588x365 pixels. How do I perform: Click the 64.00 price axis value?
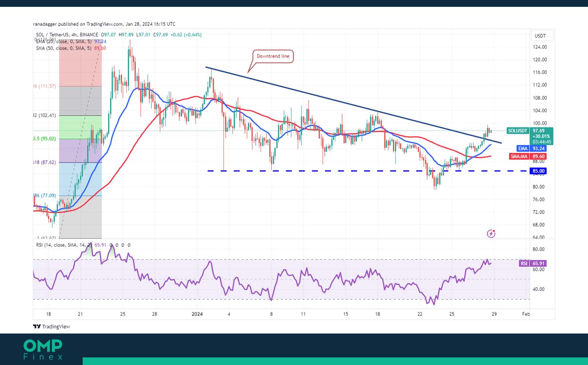539,237
